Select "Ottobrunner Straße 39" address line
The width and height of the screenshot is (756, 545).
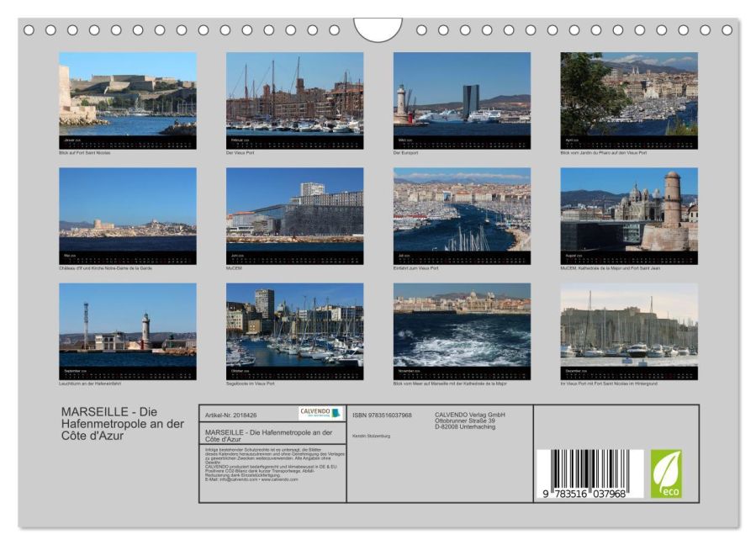pos(465,421)
